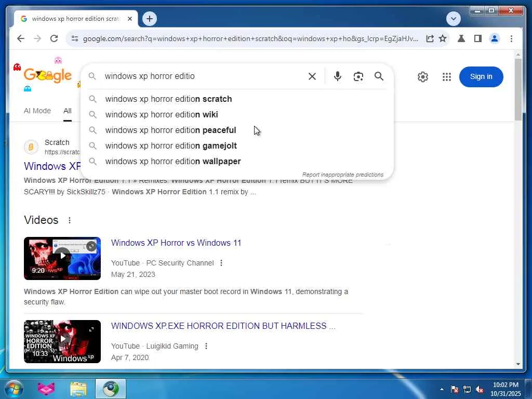
Task: Clear the search box text
Action: [312, 76]
